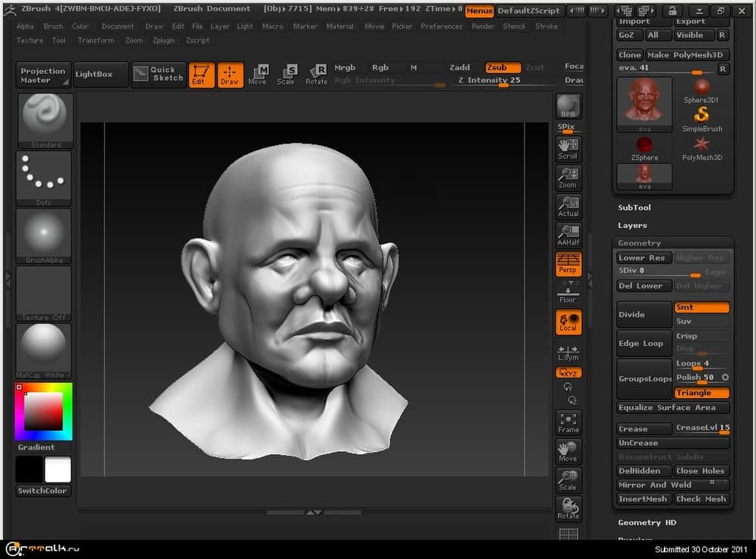This screenshot has height=559, width=756.
Task: Toggle the Smt smoothing option
Action: pos(702,307)
